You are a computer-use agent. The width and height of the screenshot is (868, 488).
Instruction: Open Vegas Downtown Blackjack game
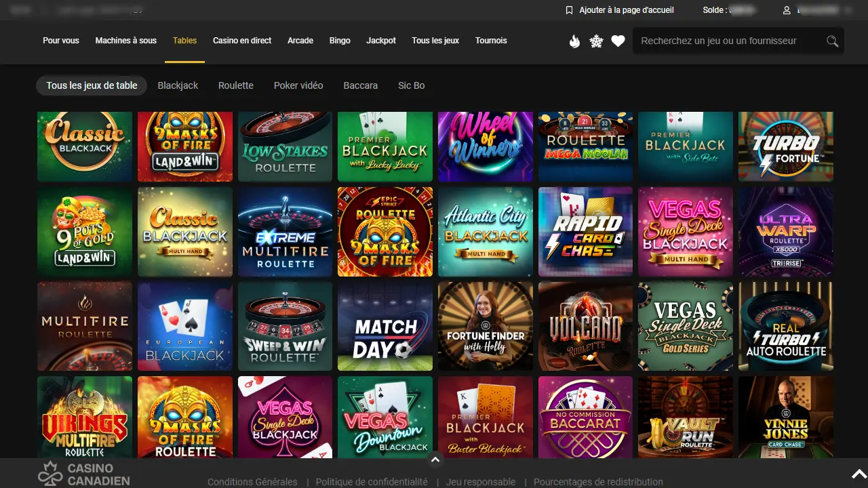[385, 417]
